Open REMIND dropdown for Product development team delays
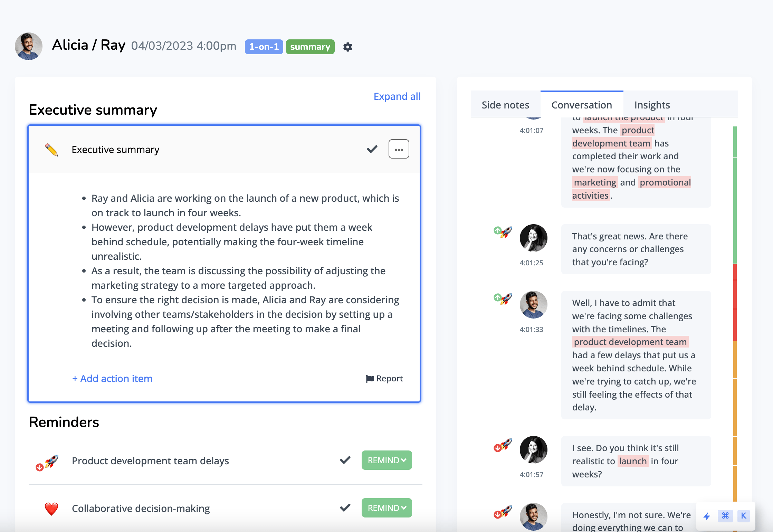The image size is (773, 532). [386, 460]
